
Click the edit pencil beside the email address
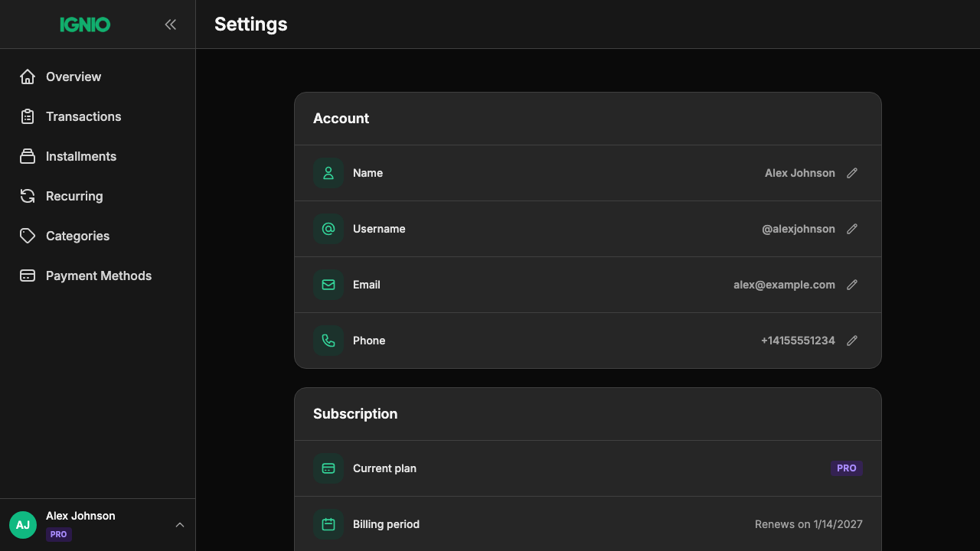852,285
